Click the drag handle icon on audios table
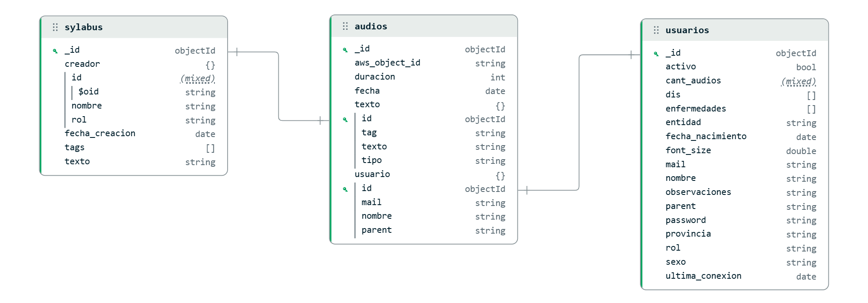This screenshot has width=868, height=303. (x=345, y=26)
